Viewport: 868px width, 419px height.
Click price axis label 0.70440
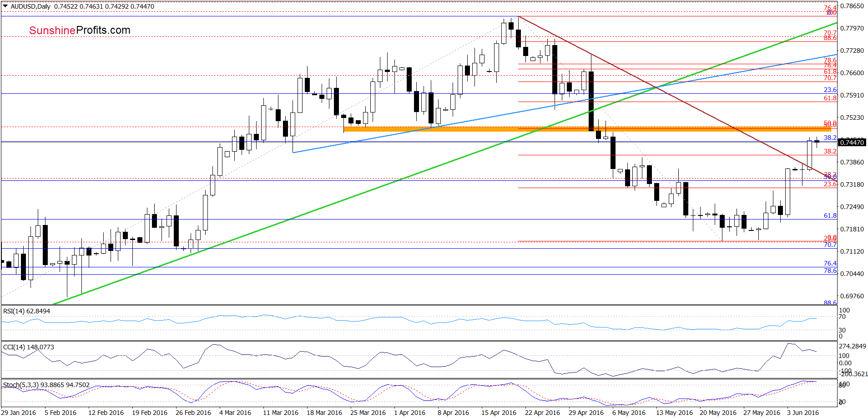[x=852, y=274]
